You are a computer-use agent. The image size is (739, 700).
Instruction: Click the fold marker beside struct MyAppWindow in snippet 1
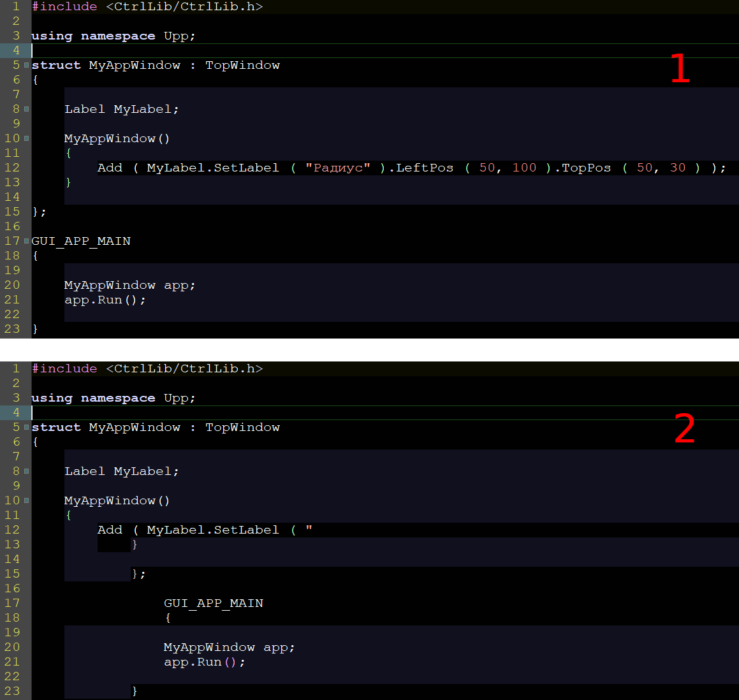coord(26,65)
